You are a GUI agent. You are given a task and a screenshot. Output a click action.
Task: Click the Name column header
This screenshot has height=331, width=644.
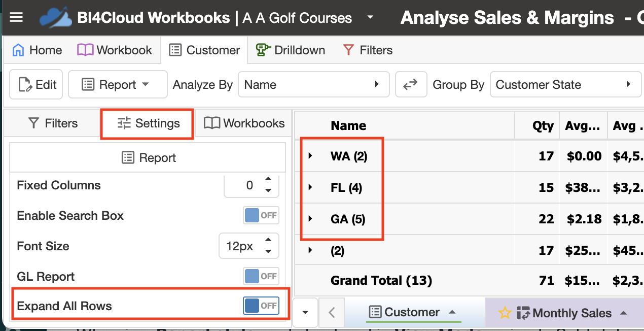click(x=348, y=126)
